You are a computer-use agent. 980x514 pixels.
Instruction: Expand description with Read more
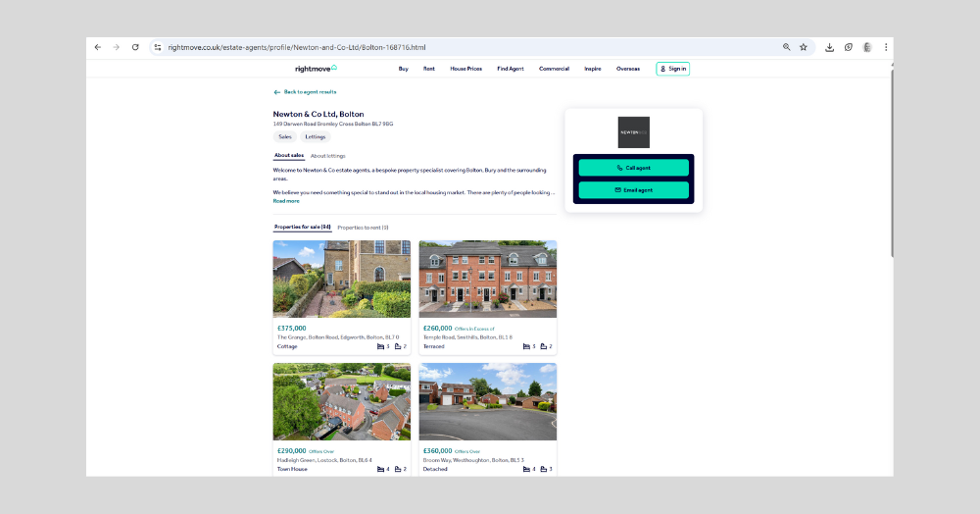286,201
